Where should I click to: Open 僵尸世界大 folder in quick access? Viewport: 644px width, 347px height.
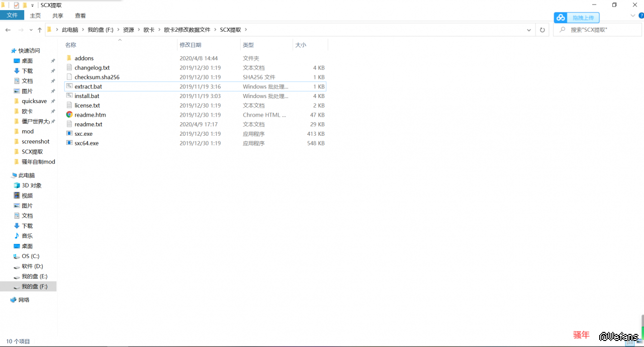click(x=35, y=121)
